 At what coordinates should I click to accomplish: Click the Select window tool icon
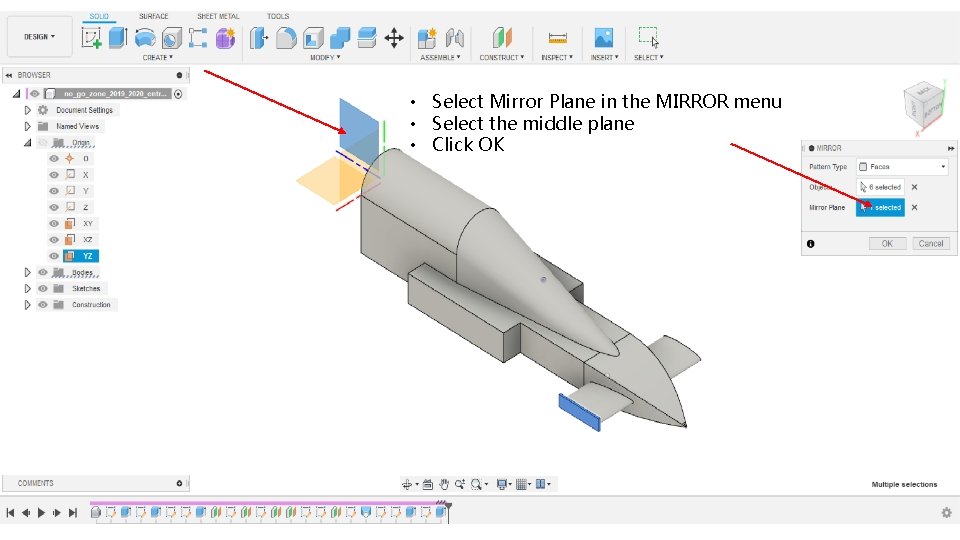click(x=648, y=37)
